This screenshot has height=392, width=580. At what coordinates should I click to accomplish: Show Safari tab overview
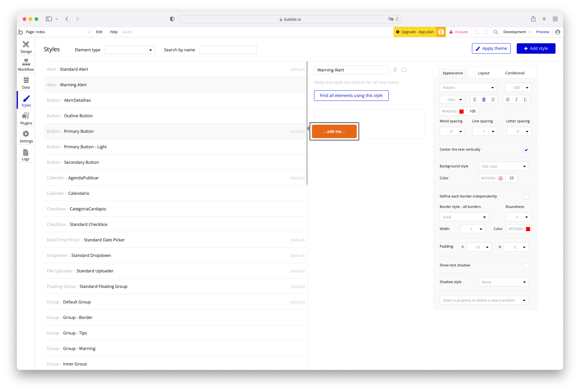pyautogui.click(x=555, y=19)
